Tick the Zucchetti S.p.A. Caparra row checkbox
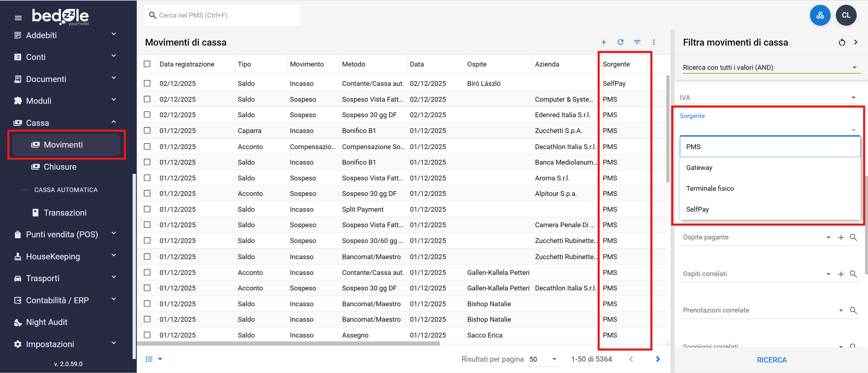868x373 pixels. [147, 131]
